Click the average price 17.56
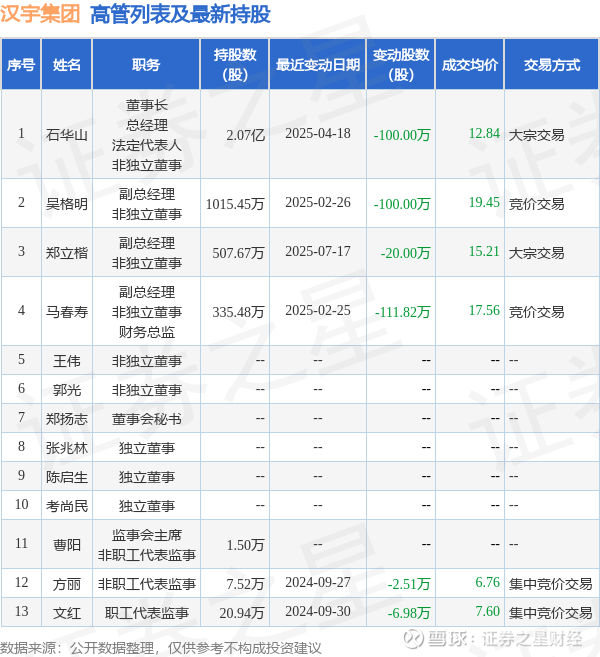This screenshot has height=657, width=600. point(484,310)
